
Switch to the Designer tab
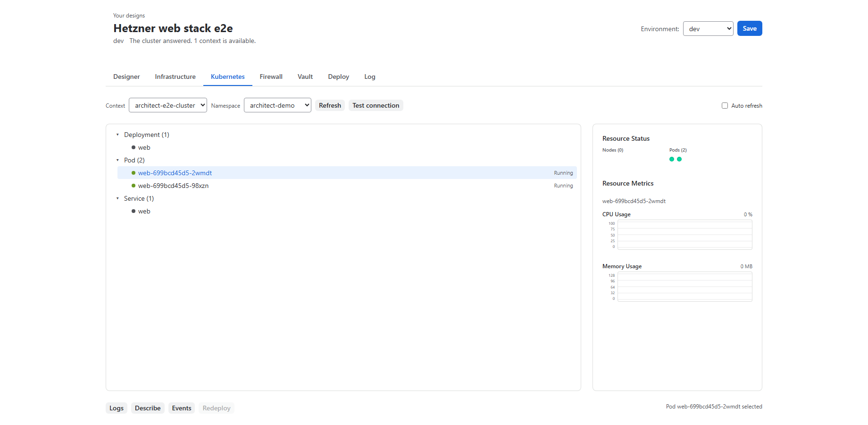126,76
